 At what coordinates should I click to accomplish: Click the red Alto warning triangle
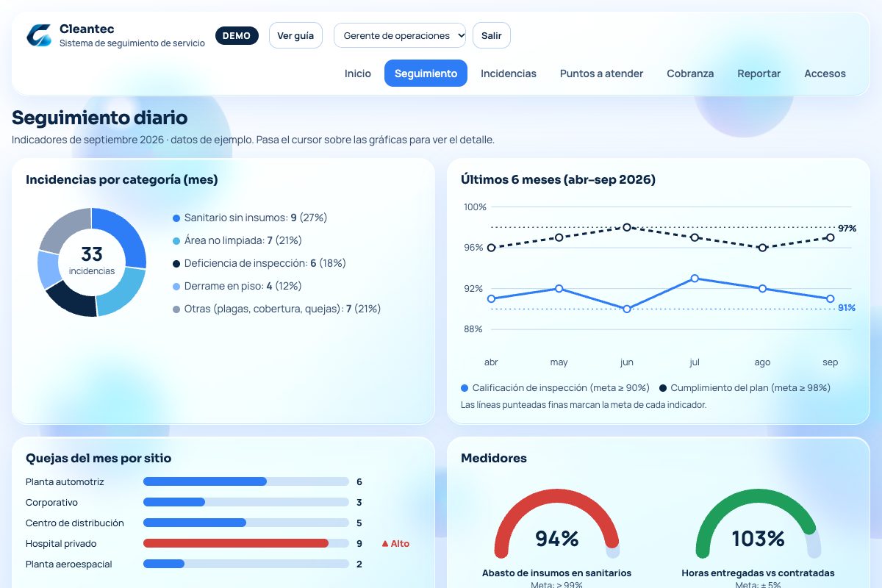384,544
